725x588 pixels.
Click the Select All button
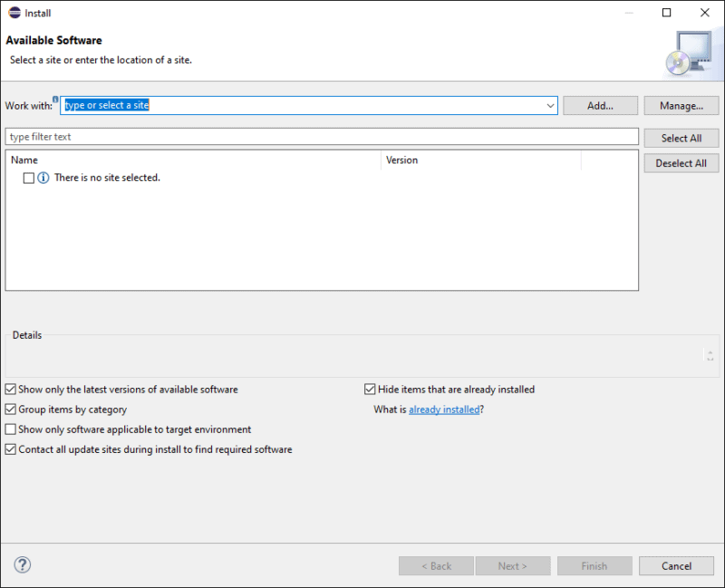pos(681,138)
